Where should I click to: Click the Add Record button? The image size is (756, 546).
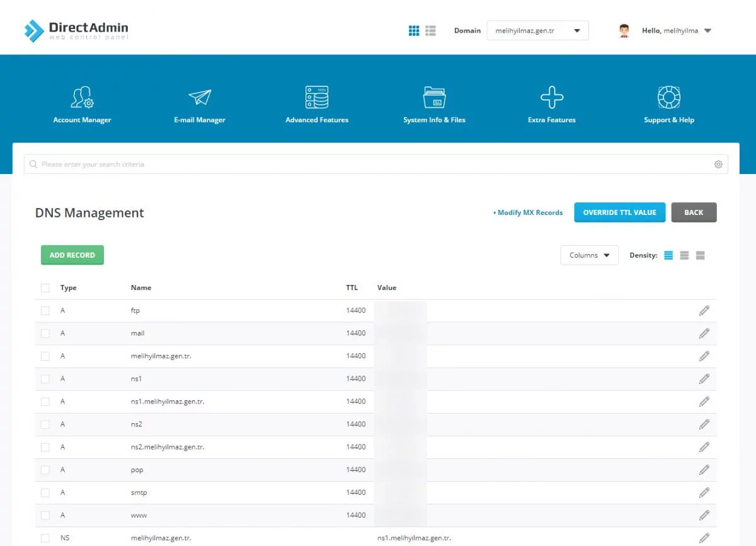point(72,255)
